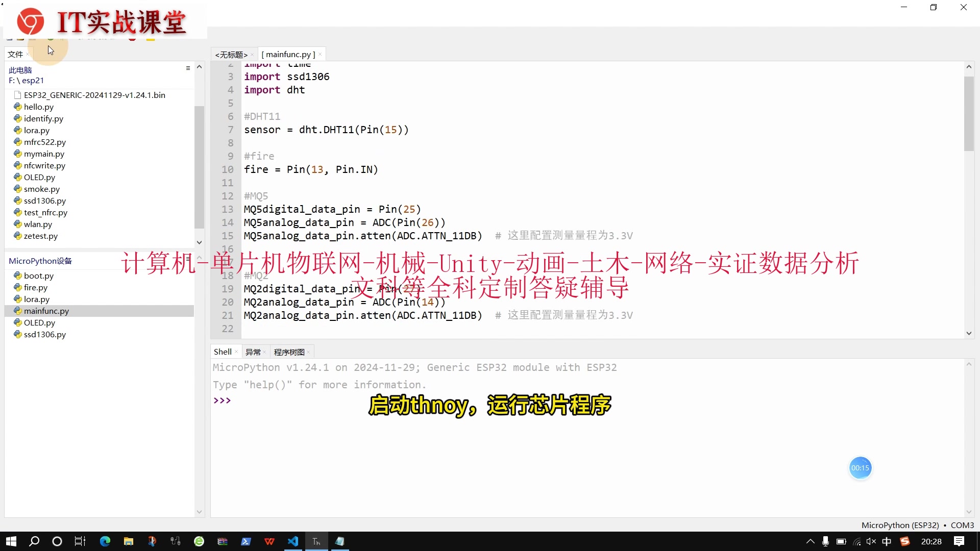Open the MicroPython (ESP32) COM3 interpreter selector
Viewport: 980px width, 551px height.
point(917,525)
